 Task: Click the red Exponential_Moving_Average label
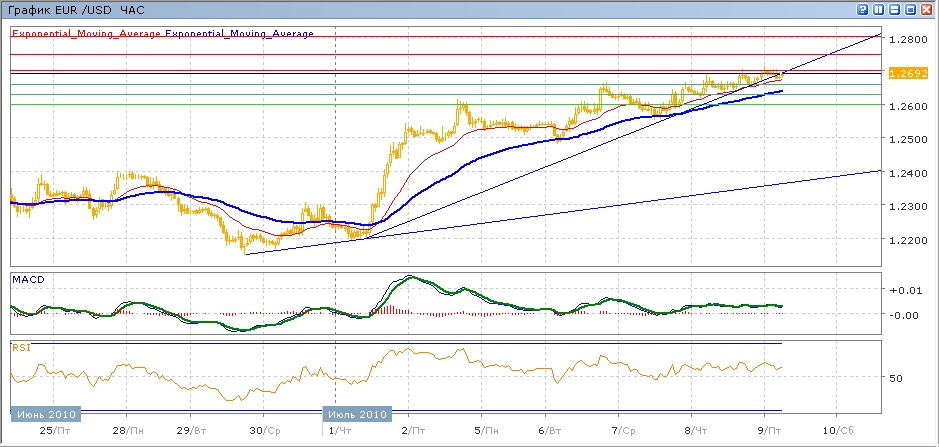[x=86, y=34]
